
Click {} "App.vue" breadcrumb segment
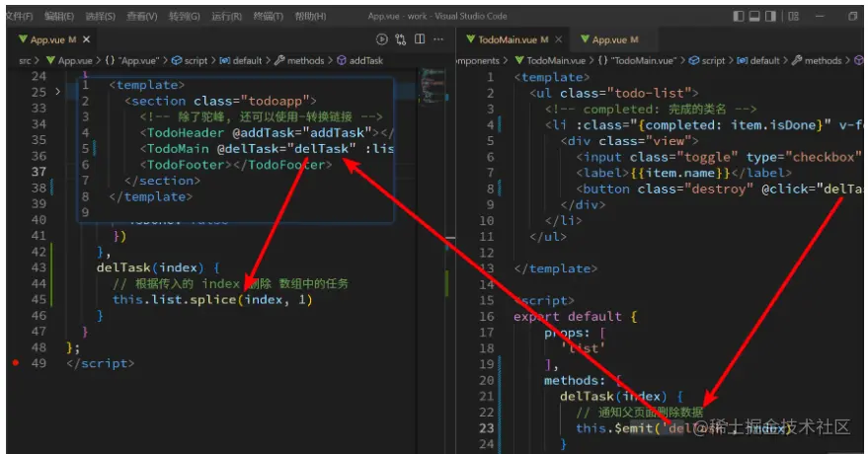point(131,60)
